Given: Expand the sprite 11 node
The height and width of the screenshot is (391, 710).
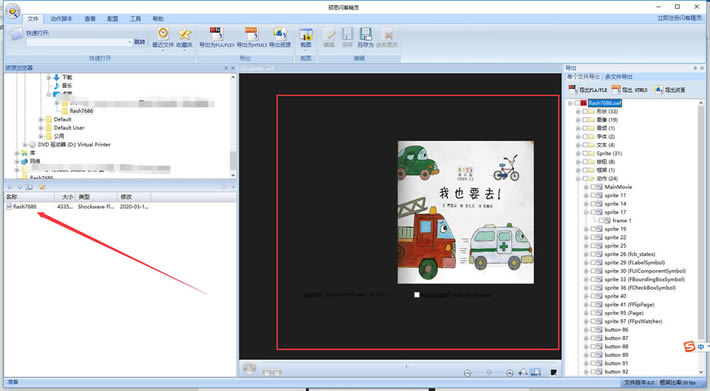Looking at the screenshot, I should (586, 196).
